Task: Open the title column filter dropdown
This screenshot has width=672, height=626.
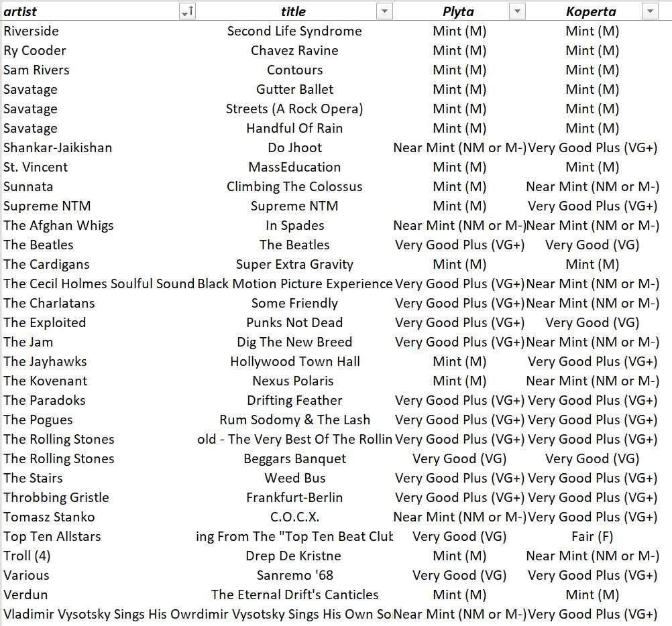Action: 384,11
